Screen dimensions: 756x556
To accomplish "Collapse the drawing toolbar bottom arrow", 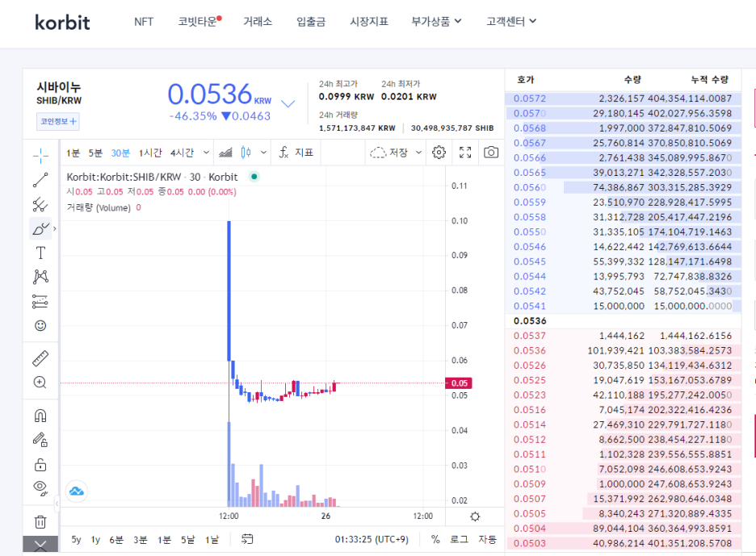I will [x=40, y=545].
